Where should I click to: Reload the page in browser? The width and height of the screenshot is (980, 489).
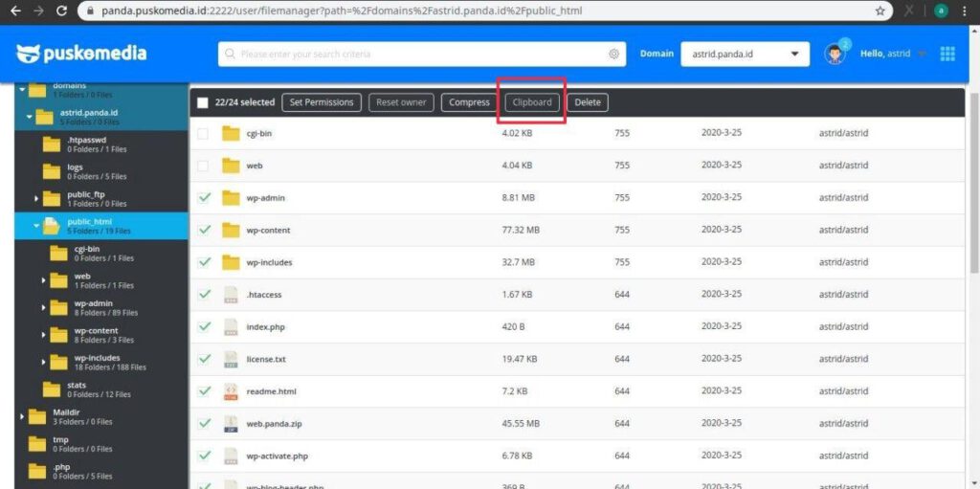[61, 11]
